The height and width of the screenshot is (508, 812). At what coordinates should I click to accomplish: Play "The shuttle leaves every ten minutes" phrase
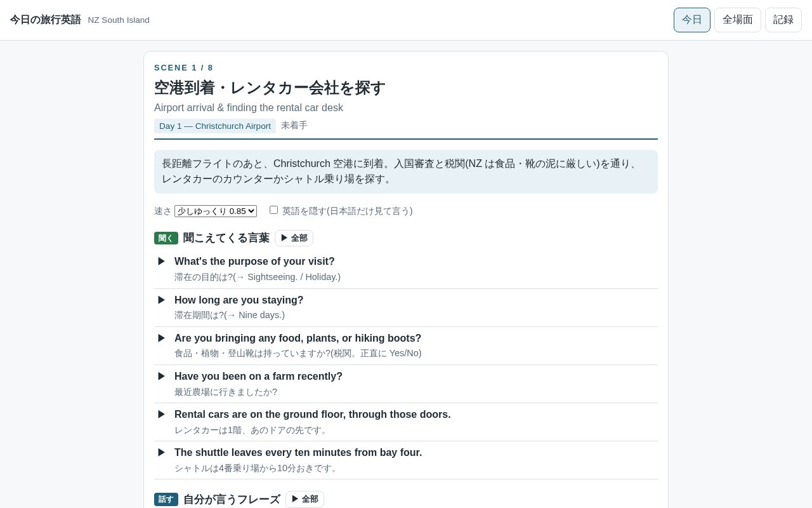(162, 452)
